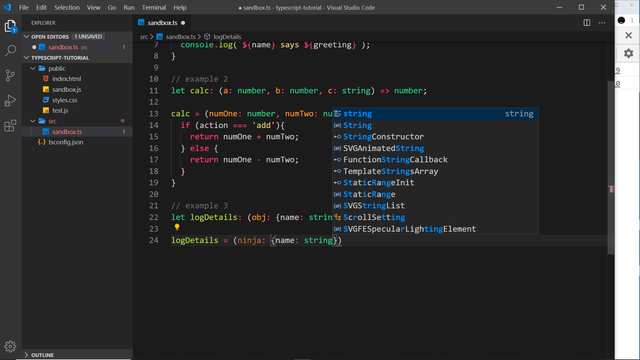
Task: Click the editor vertical scrollbar
Action: point(611,167)
